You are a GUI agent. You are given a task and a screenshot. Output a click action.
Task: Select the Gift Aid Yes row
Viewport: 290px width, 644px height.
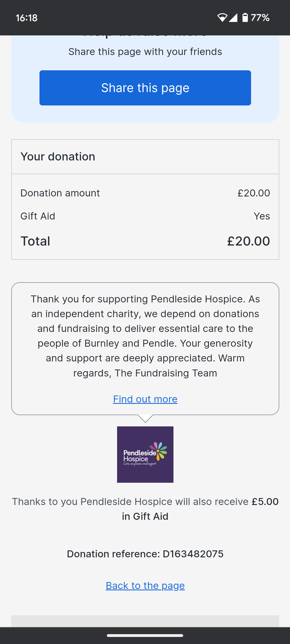point(145,216)
